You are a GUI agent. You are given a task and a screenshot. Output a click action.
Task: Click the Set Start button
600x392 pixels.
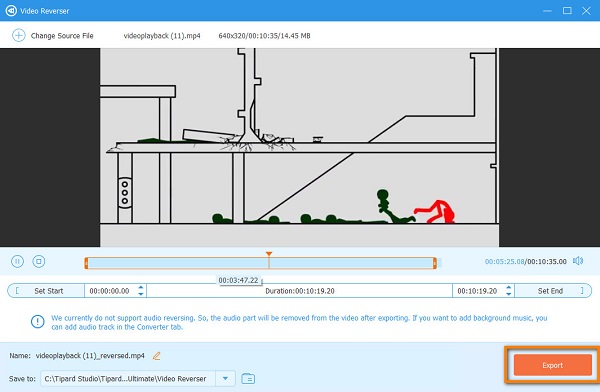point(46,291)
